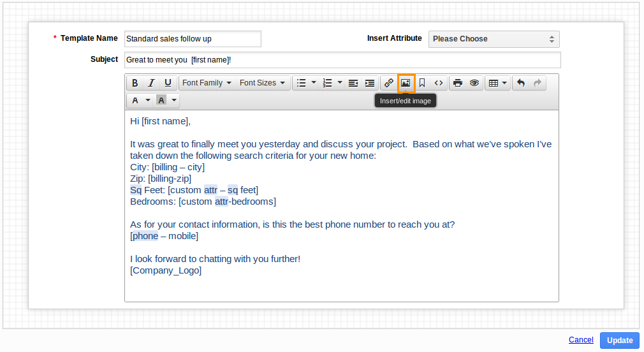Viewport: 644px width, 352px height.
Task: Expand the Insert Attribute Please Choose dropdown
Action: click(x=494, y=39)
